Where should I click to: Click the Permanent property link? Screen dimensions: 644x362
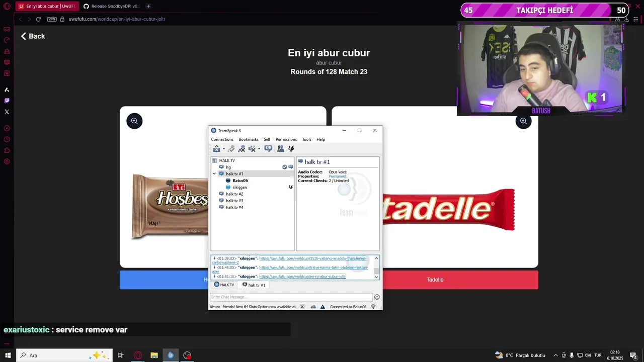coord(338,176)
